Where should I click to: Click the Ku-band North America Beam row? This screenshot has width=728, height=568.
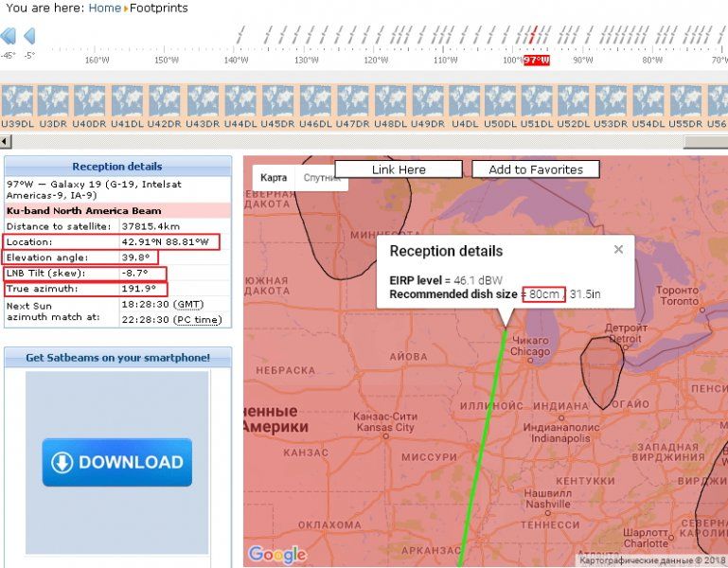coord(117,211)
